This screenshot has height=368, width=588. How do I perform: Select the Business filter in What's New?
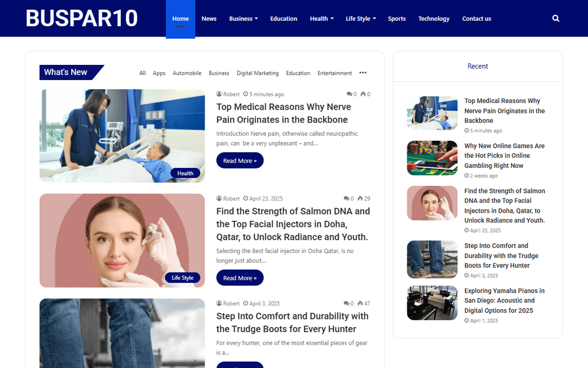tap(219, 73)
